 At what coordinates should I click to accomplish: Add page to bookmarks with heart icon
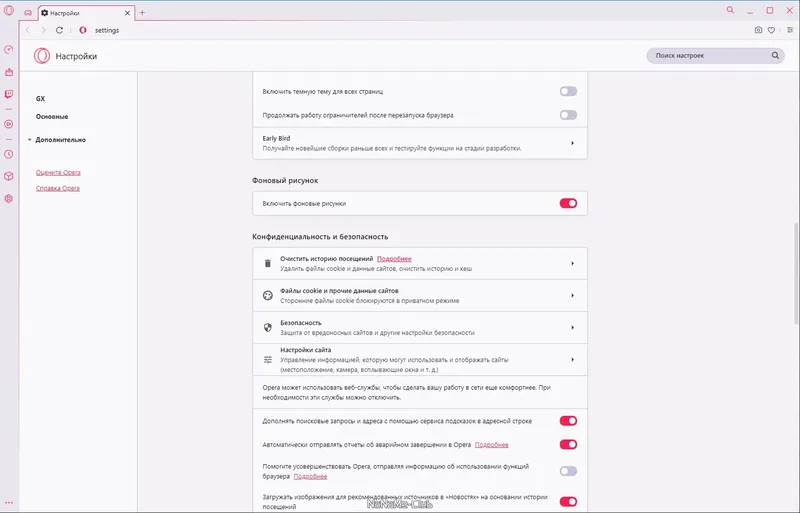click(771, 30)
